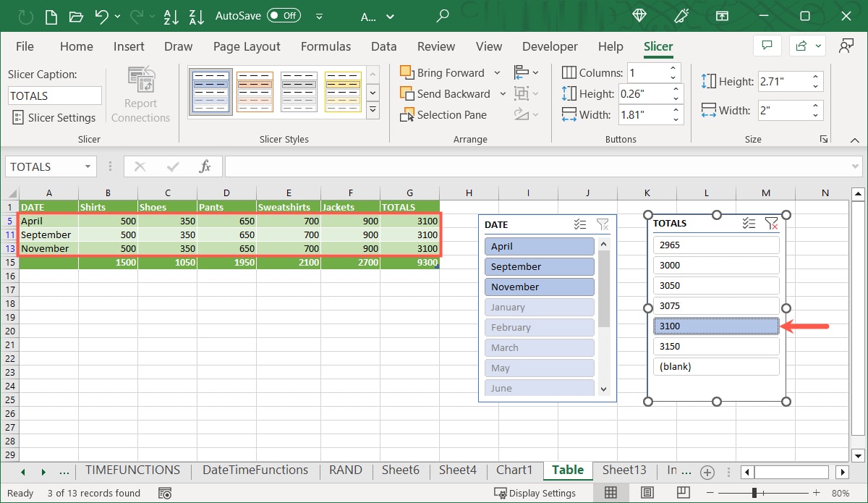The image size is (868, 503).
Task: Open Report Connections
Action: (x=140, y=92)
